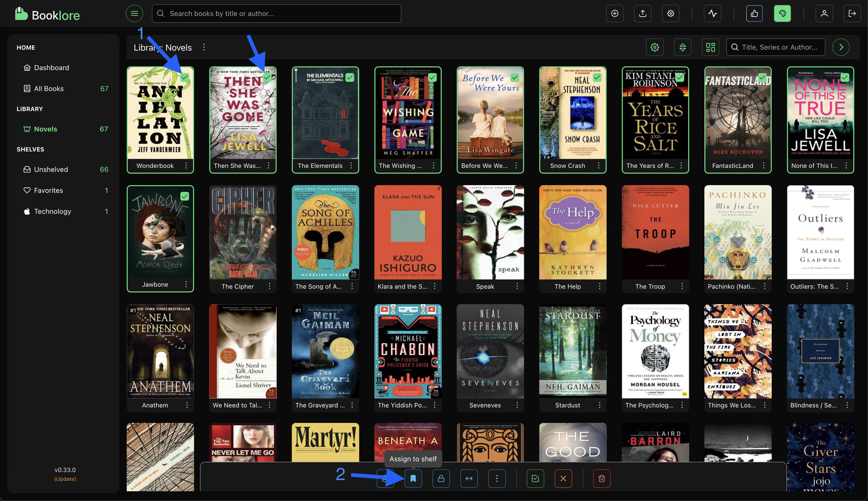Click the thumbs-up feedback icon
Image resolution: width=868 pixels, height=501 pixels.
coord(754,13)
